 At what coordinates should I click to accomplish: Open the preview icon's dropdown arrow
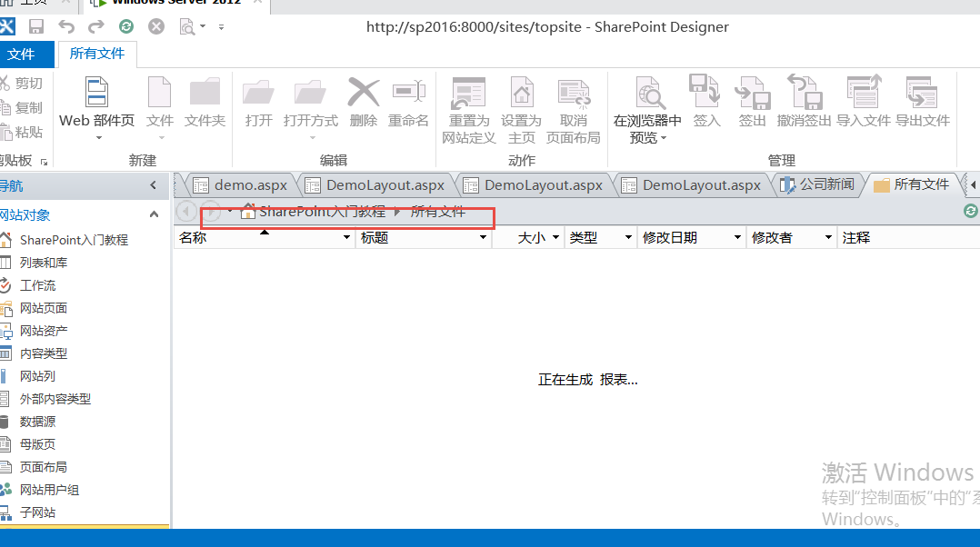203,27
